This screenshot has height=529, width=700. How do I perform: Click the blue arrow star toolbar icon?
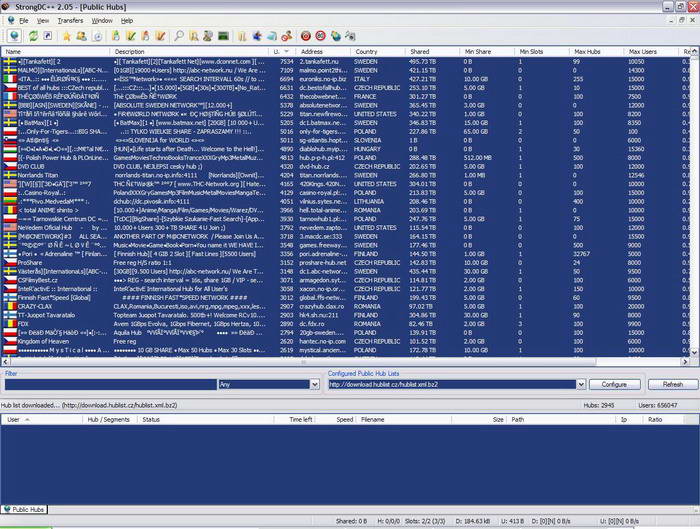(257, 36)
